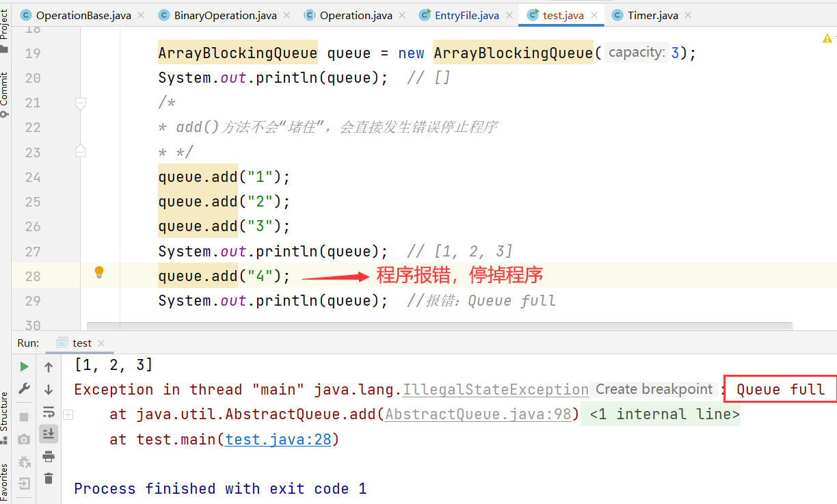Click the 'capacity:' parameter hint
This screenshot has width=837, height=504.
coord(636,53)
